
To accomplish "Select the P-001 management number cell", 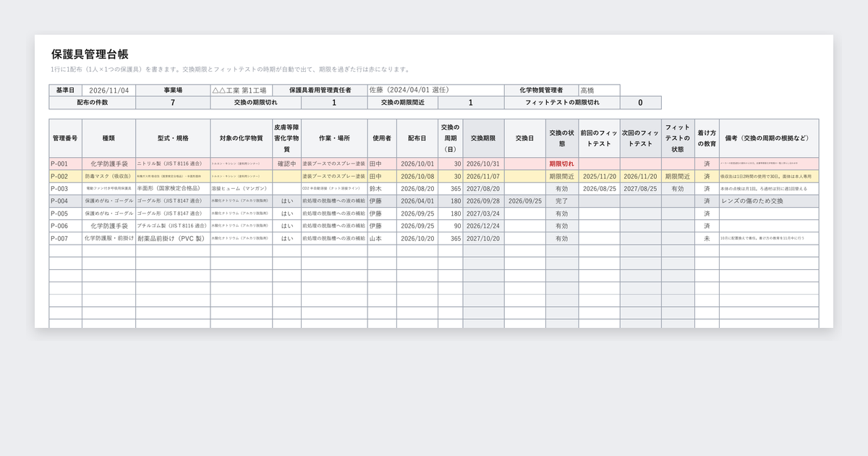I will coord(65,164).
